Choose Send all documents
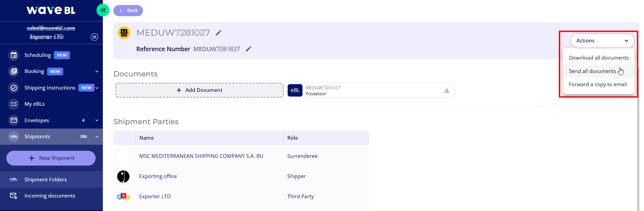 click(599, 71)
